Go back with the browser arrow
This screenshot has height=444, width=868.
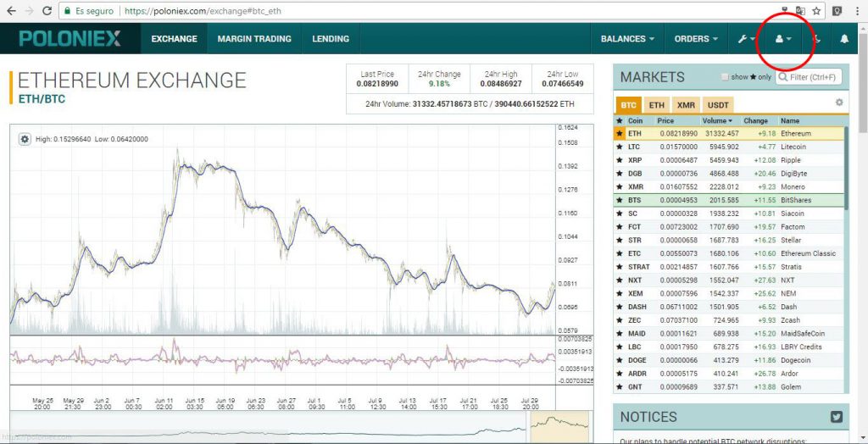pos(11,10)
